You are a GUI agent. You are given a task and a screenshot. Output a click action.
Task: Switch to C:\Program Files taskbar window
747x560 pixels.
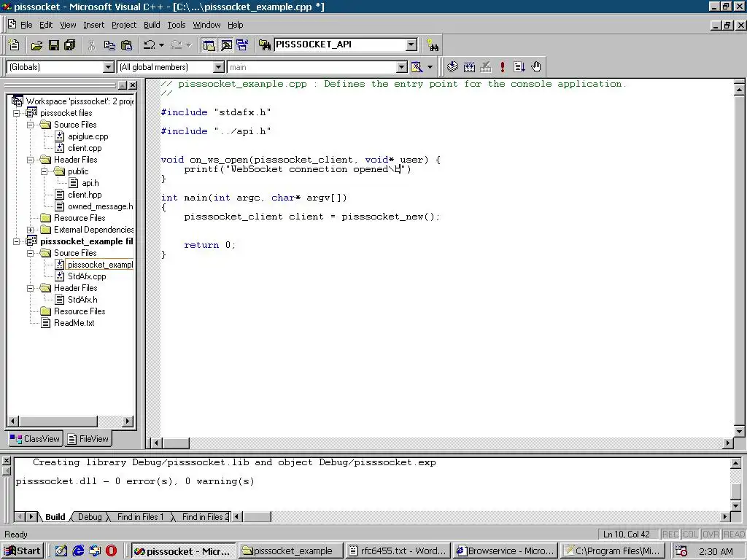tap(613, 551)
